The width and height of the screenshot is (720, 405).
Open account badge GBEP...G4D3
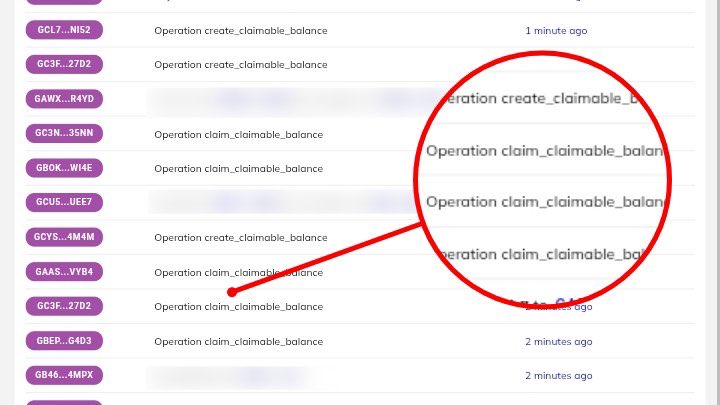tap(64, 341)
